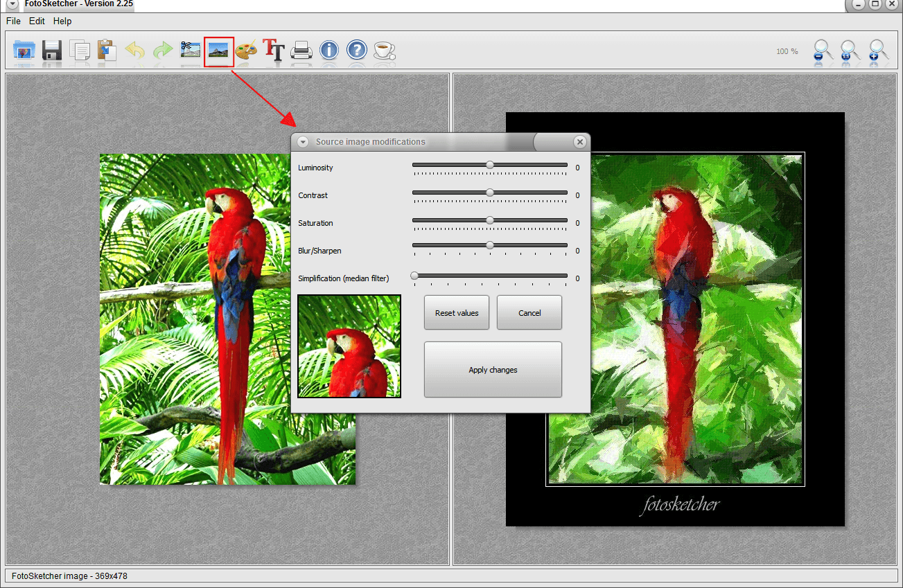
Task: Open the FotoSketcher help
Action: 356,51
